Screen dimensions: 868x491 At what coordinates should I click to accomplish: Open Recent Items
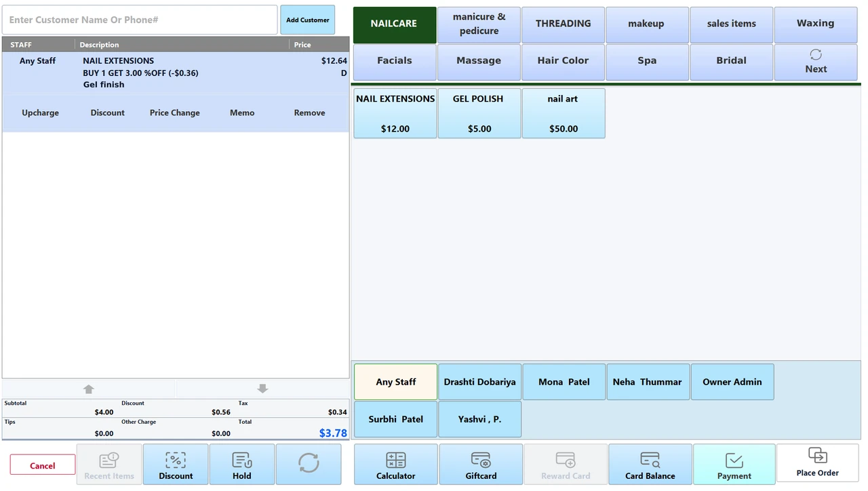109,465
